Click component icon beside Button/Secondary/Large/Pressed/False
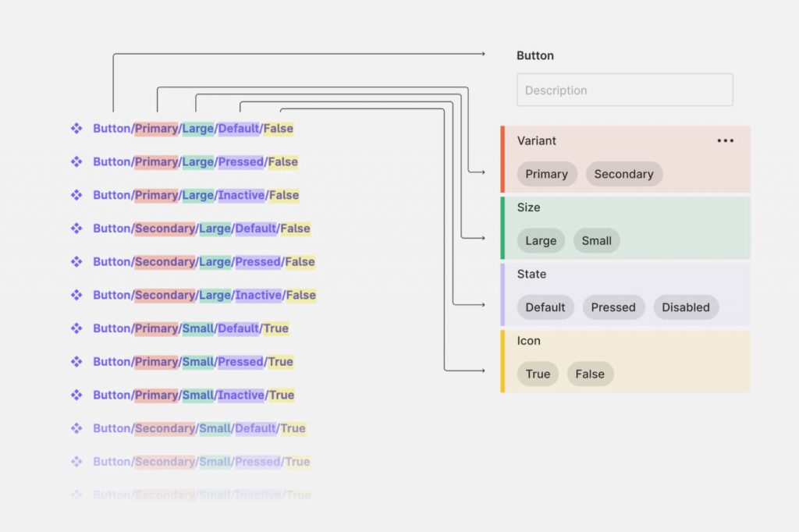Image resolution: width=799 pixels, height=532 pixels. (76, 261)
